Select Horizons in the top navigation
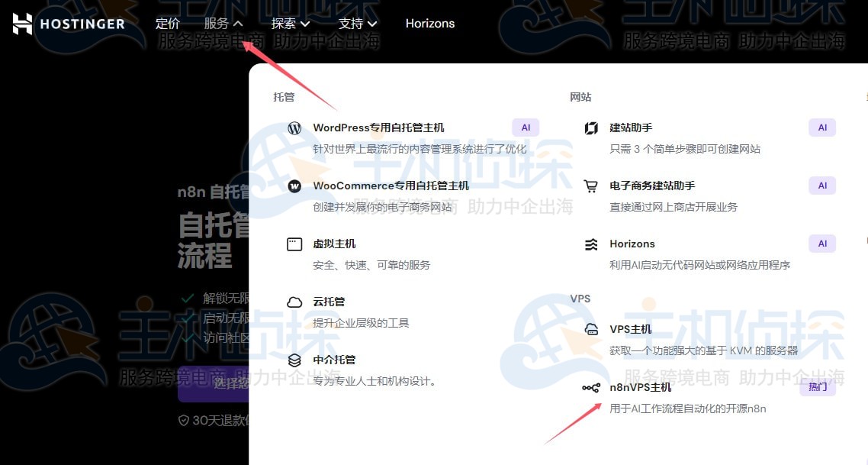This screenshot has width=868, height=465. click(430, 23)
